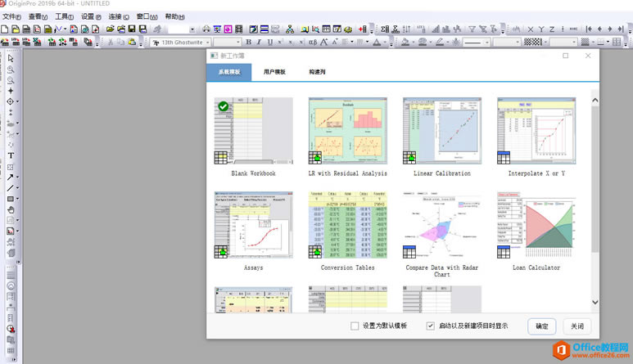Select the Zoom In tool

click(11, 70)
